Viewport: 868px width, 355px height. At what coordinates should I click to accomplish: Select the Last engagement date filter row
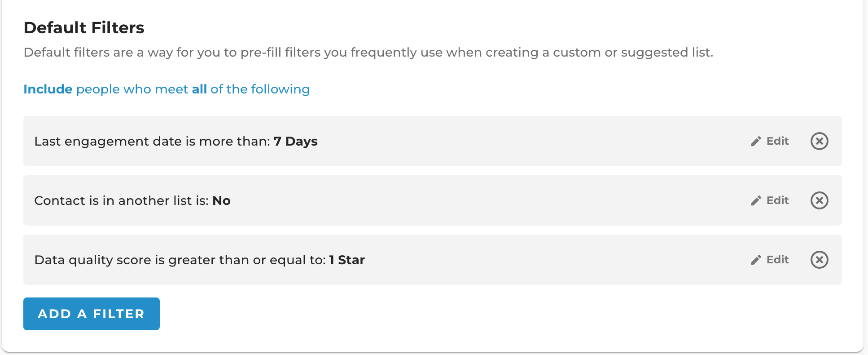click(433, 141)
